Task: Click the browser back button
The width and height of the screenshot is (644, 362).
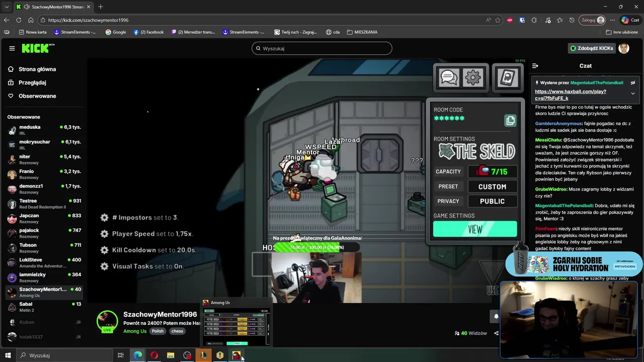Action: 6,20
